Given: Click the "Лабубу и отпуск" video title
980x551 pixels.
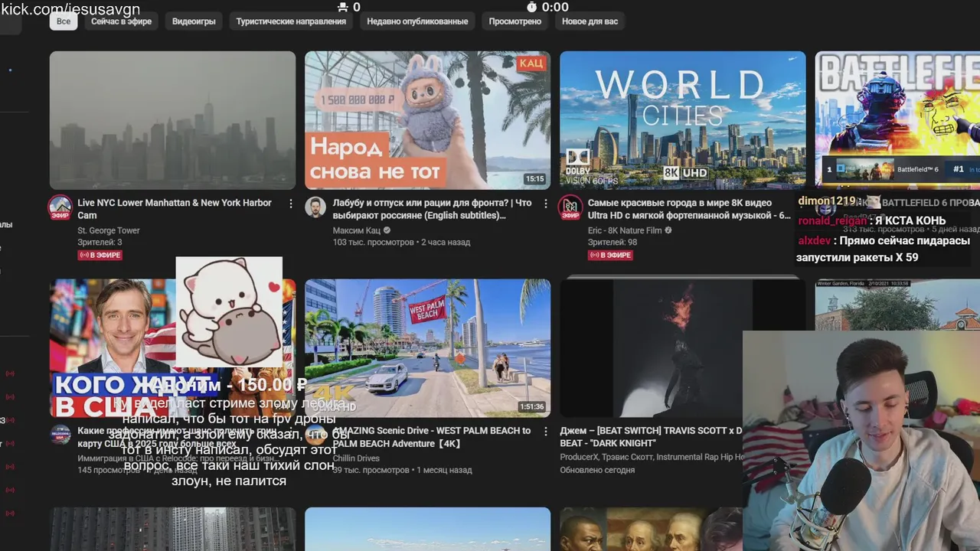Looking at the screenshot, I should [432, 209].
